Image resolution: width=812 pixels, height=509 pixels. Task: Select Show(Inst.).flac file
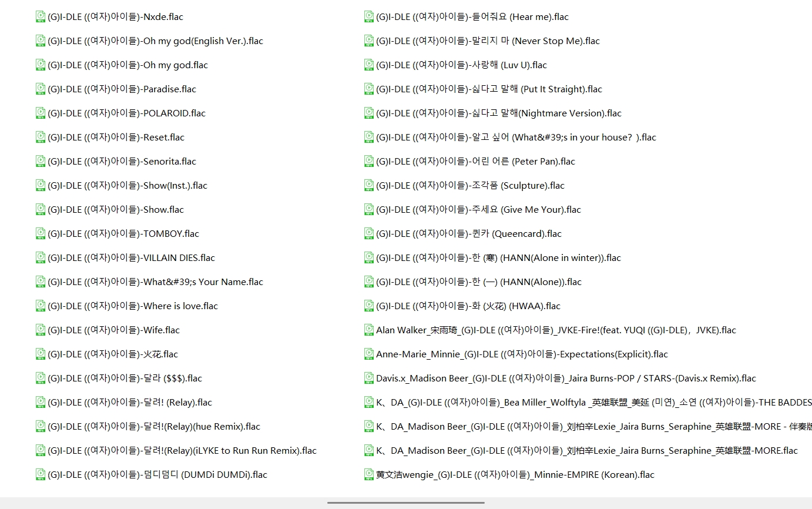[x=127, y=185]
